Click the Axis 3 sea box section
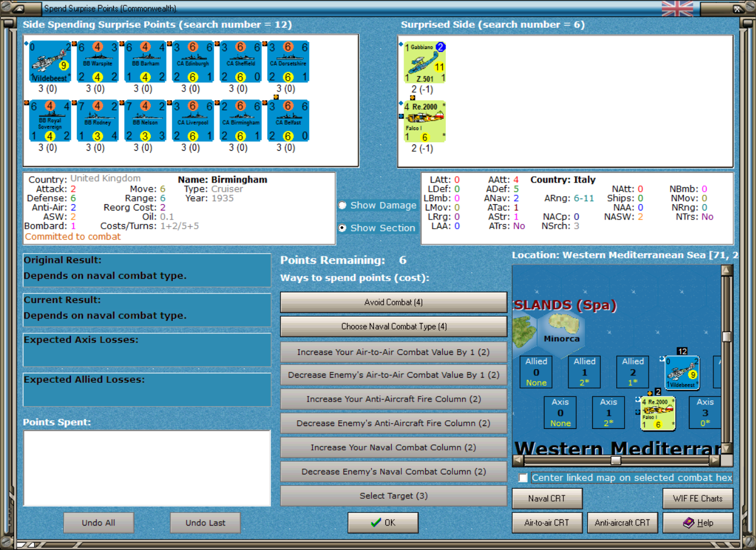 point(705,412)
